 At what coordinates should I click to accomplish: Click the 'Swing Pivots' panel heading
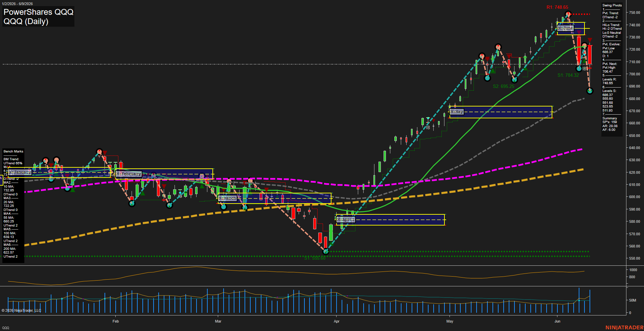point(612,5)
